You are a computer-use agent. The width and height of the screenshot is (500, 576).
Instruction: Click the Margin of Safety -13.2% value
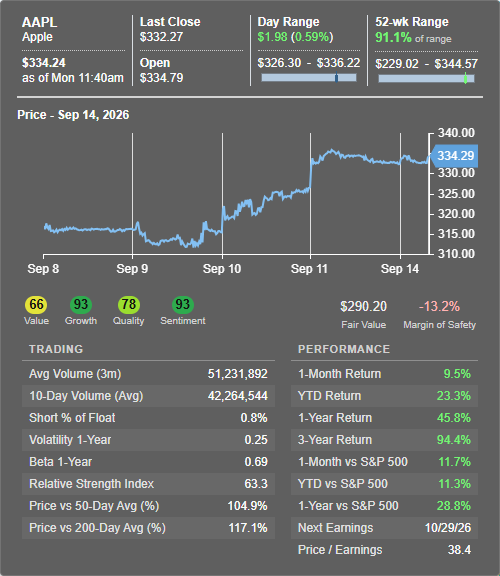pos(439,306)
